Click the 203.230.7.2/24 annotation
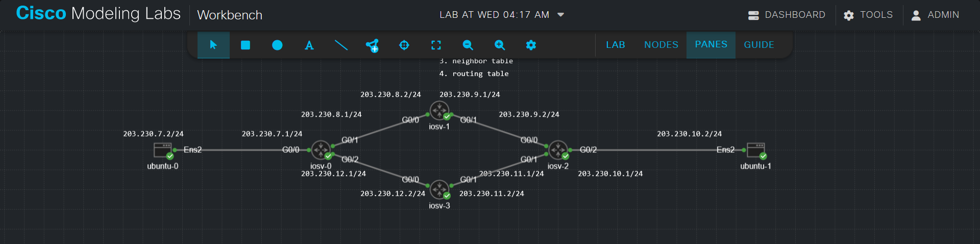Screen dimensions: 980x244 click(x=153, y=134)
